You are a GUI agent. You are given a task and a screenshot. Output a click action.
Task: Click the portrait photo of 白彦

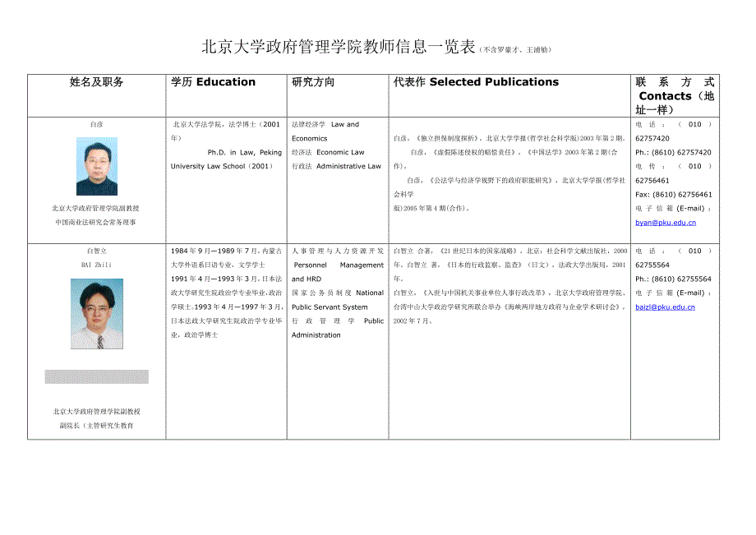[x=97, y=166]
